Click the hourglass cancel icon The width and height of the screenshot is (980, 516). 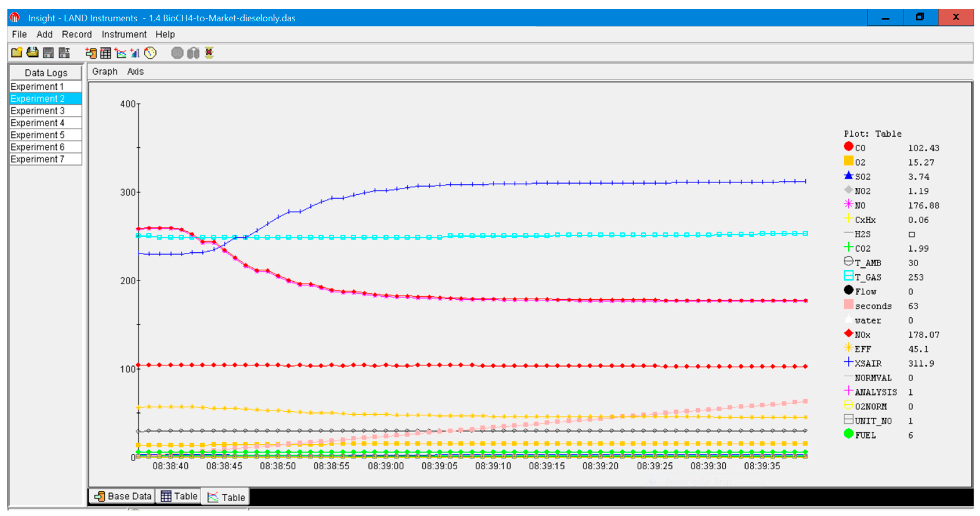[209, 53]
